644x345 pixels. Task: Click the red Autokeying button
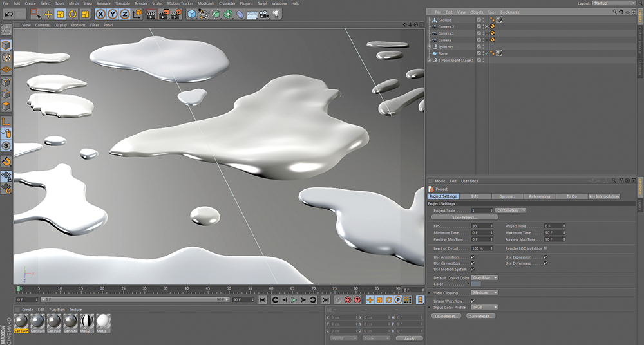pyautogui.click(x=348, y=300)
